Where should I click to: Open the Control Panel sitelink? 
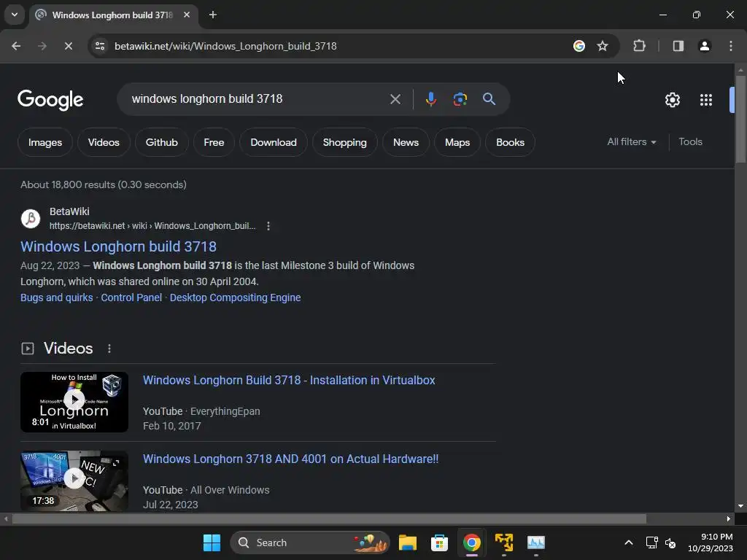(131, 297)
